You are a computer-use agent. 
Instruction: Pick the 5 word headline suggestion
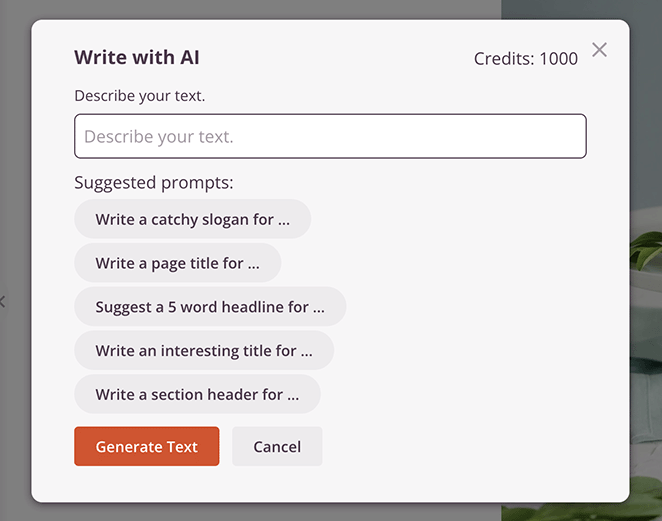pyautogui.click(x=210, y=307)
